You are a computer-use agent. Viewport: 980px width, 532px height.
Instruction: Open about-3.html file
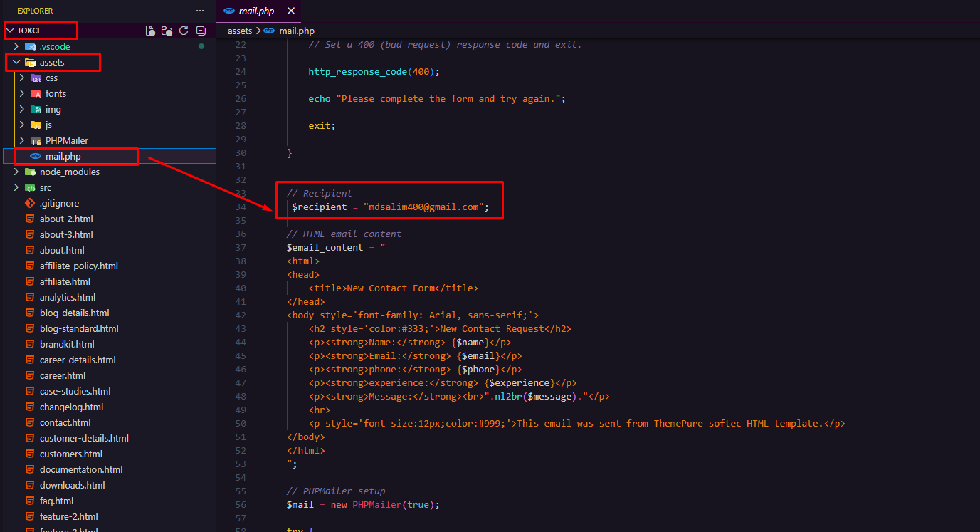pos(108,234)
